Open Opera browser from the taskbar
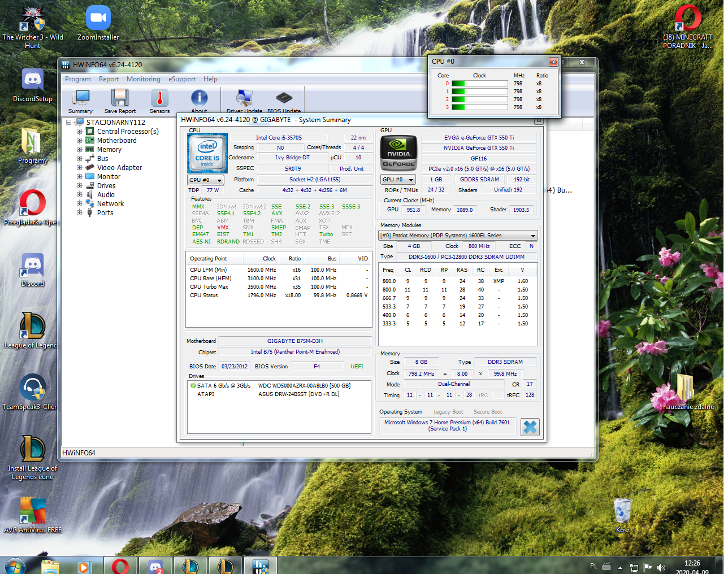 (x=120, y=566)
